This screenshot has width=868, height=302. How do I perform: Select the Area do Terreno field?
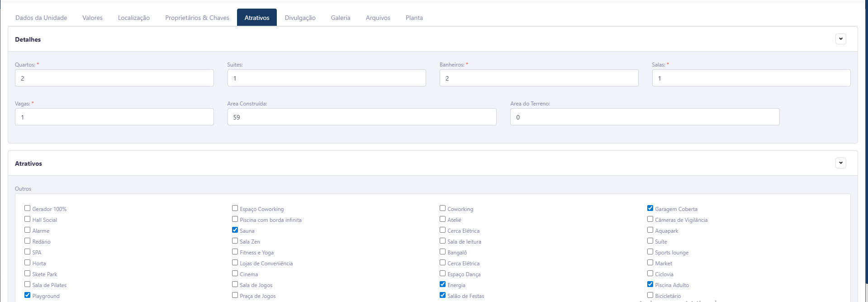point(644,117)
